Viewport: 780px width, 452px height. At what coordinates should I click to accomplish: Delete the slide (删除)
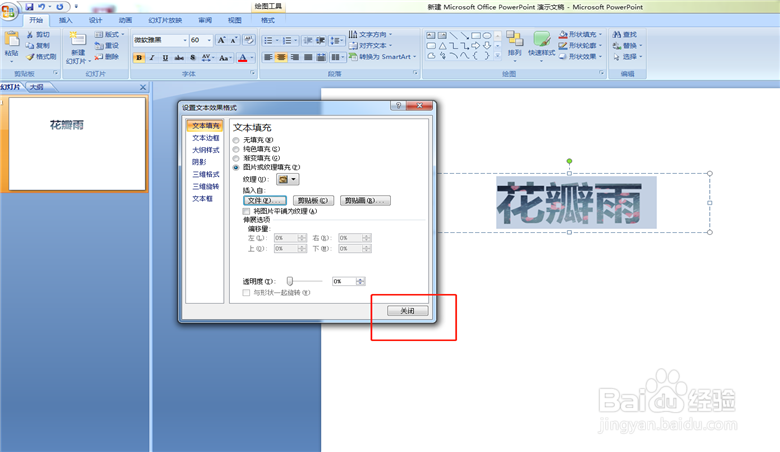107,57
